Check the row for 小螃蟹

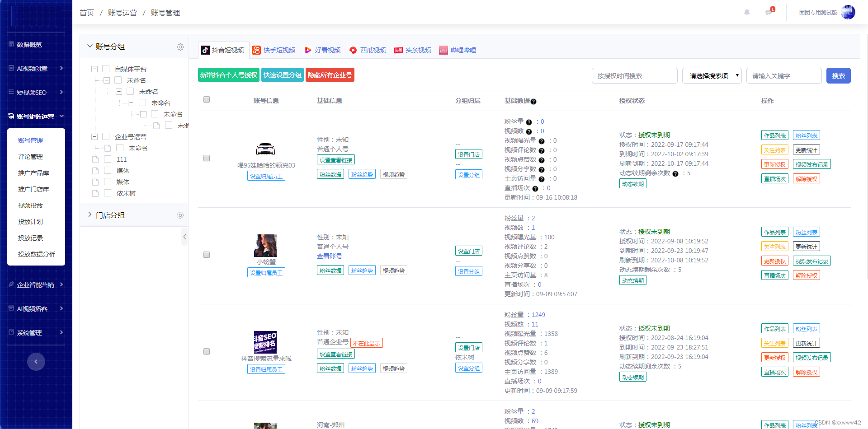[x=207, y=255]
